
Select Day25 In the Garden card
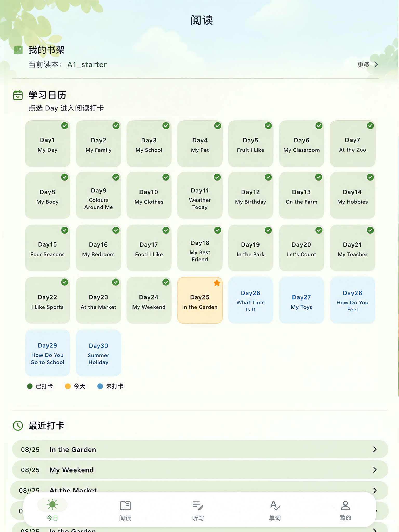coord(200,301)
